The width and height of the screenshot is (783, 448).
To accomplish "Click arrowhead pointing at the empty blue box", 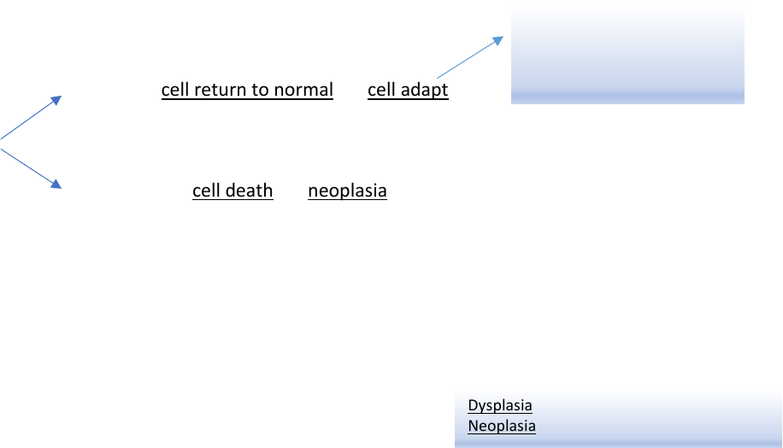I will pos(498,40).
